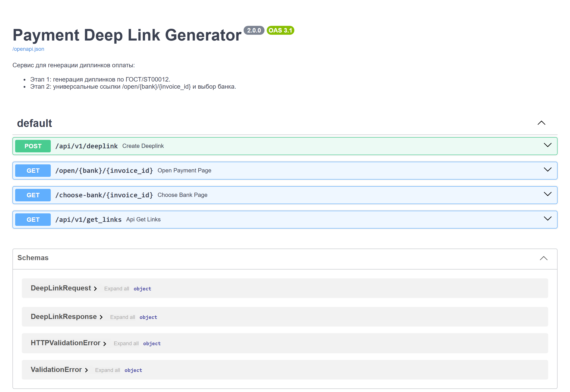Click the GET badge for Open Payment Page
570x392 pixels.
[x=33, y=171]
